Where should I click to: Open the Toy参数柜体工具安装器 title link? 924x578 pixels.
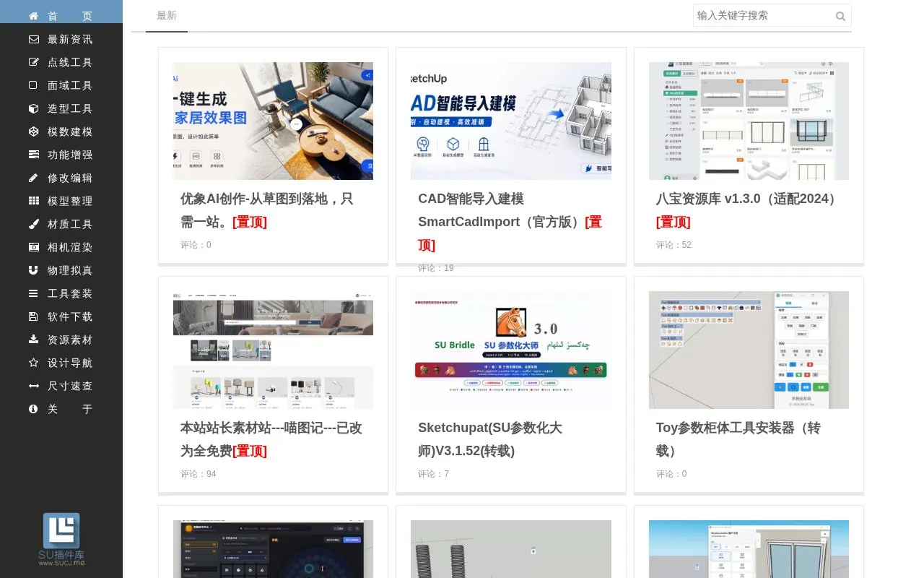pos(738,439)
